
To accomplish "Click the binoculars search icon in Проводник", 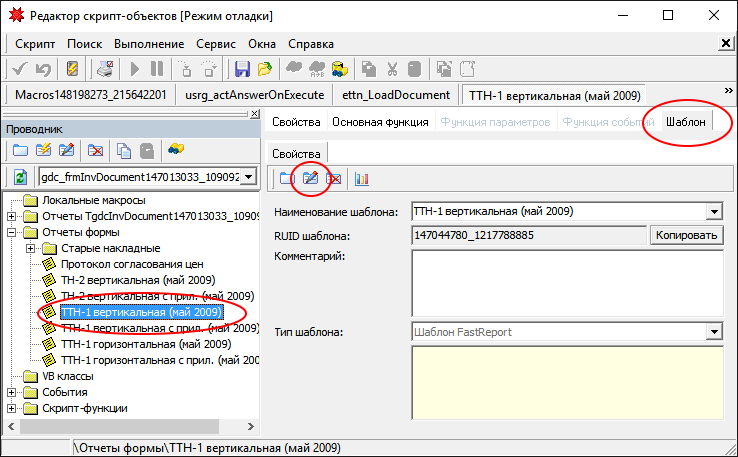I will pos(174,150).
